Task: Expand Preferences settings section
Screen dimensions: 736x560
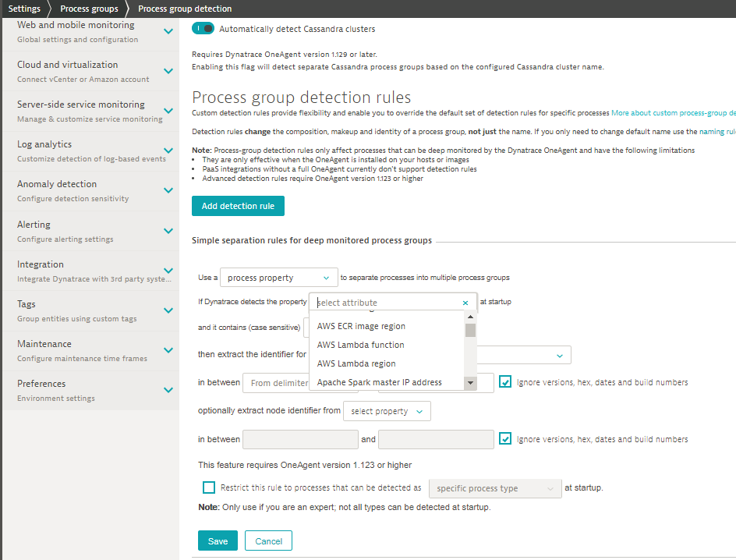Action: click(x=168, y=391)
